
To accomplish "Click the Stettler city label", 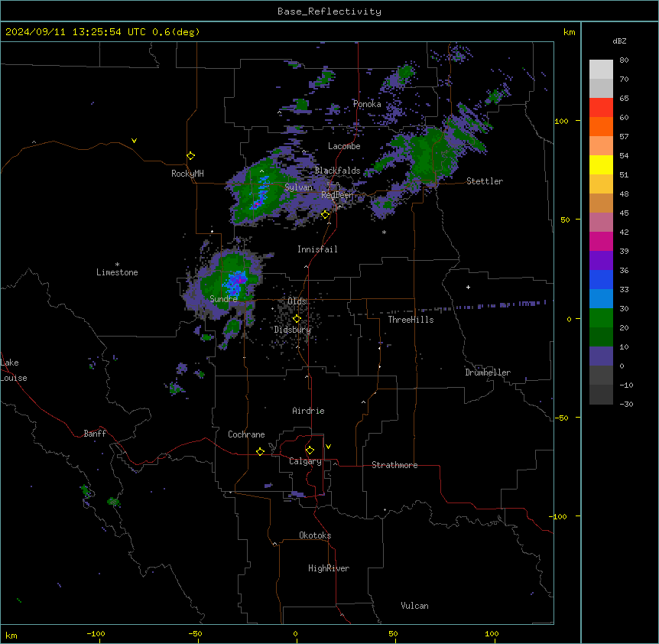I will pyautogui.click(x=485, y=181).
